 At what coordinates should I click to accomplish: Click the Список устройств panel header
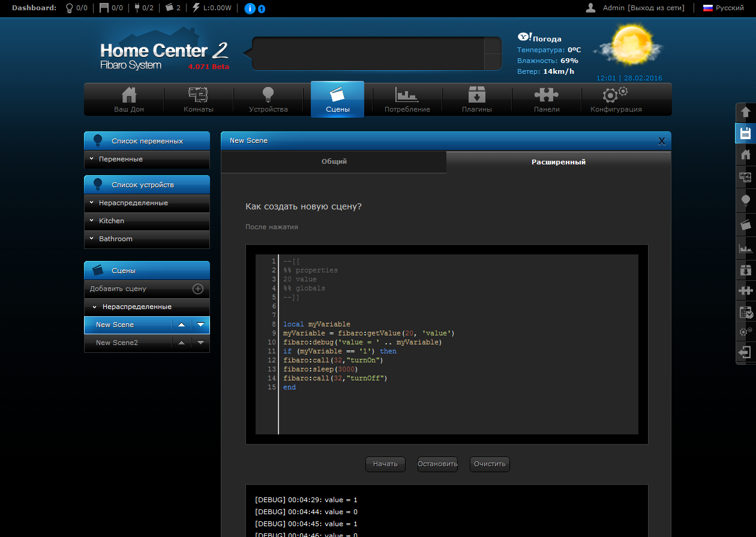147,185
